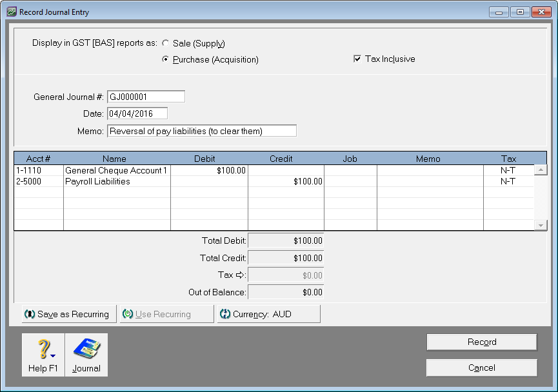Click the Record button
This screenshot has height=392, width=558.
tap(481, 342)
